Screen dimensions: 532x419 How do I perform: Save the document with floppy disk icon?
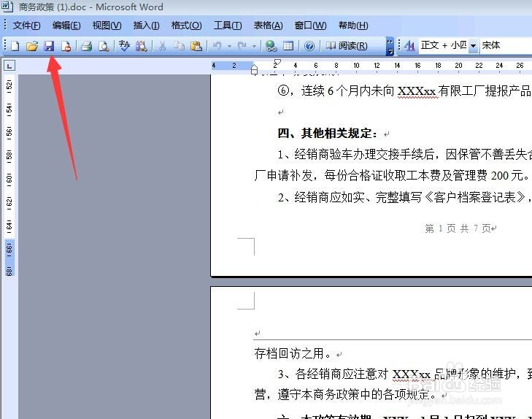point(49,46)
